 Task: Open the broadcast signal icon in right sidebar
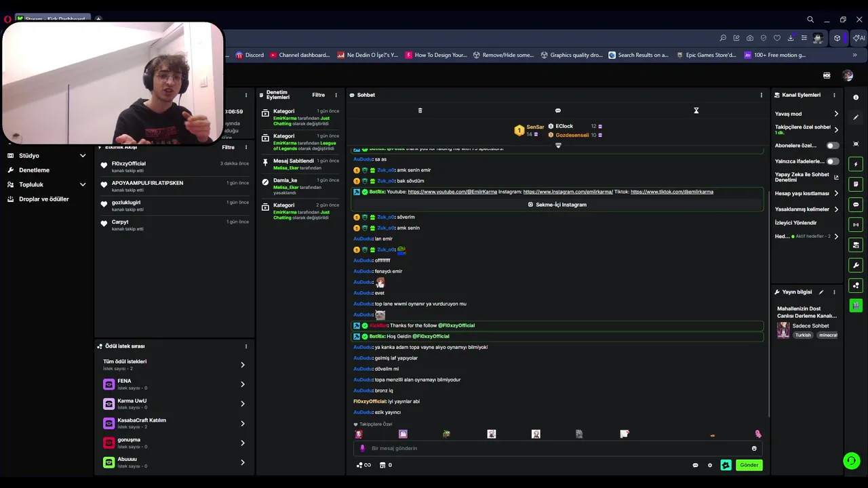click(x=856, y=224)
